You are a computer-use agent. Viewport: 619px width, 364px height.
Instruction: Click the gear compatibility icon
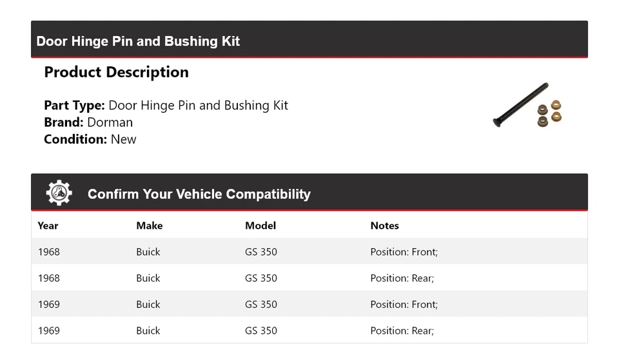coord(59,193)
